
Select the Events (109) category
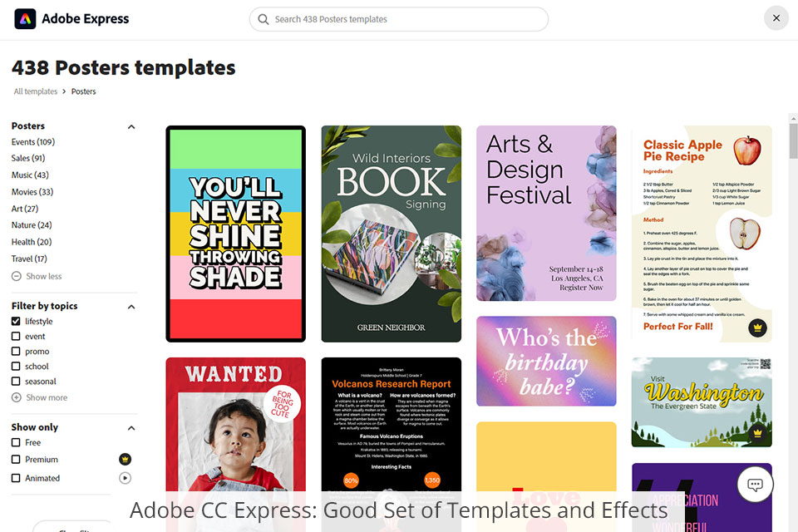tap(33, 141)
